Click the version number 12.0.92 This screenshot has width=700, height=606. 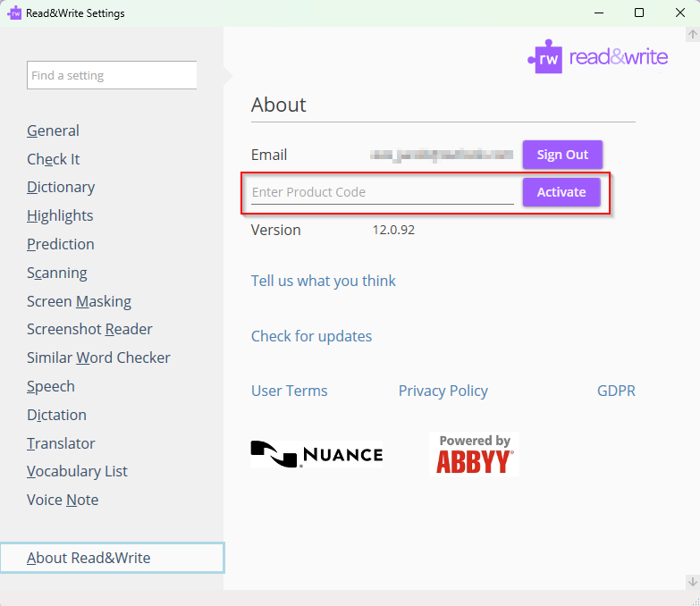(393, 230)
